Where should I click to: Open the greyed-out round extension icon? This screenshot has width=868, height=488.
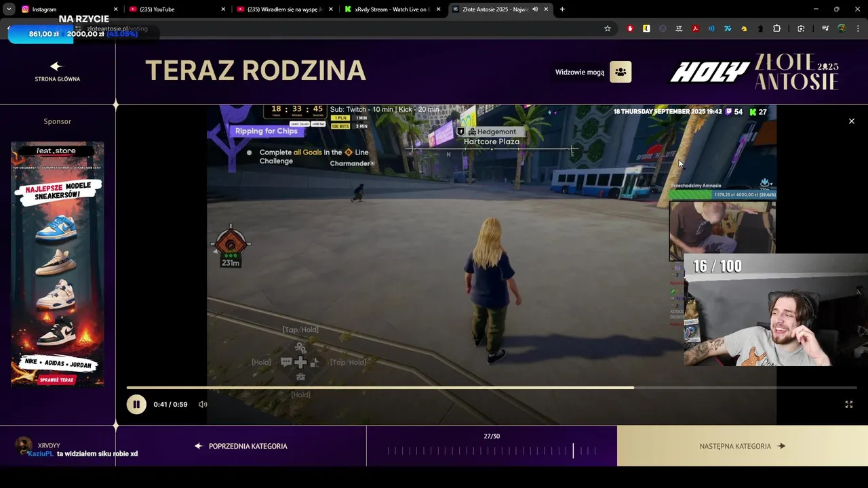click(x=663, y=28)
